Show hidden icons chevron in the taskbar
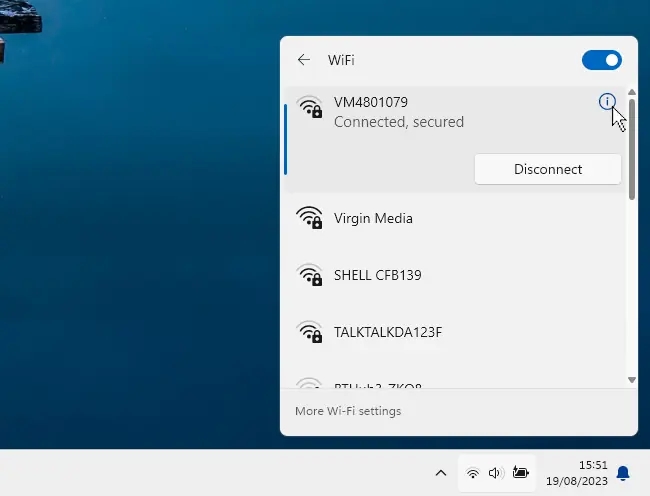Viewport: 650px width, 496px height. point(441,473)
